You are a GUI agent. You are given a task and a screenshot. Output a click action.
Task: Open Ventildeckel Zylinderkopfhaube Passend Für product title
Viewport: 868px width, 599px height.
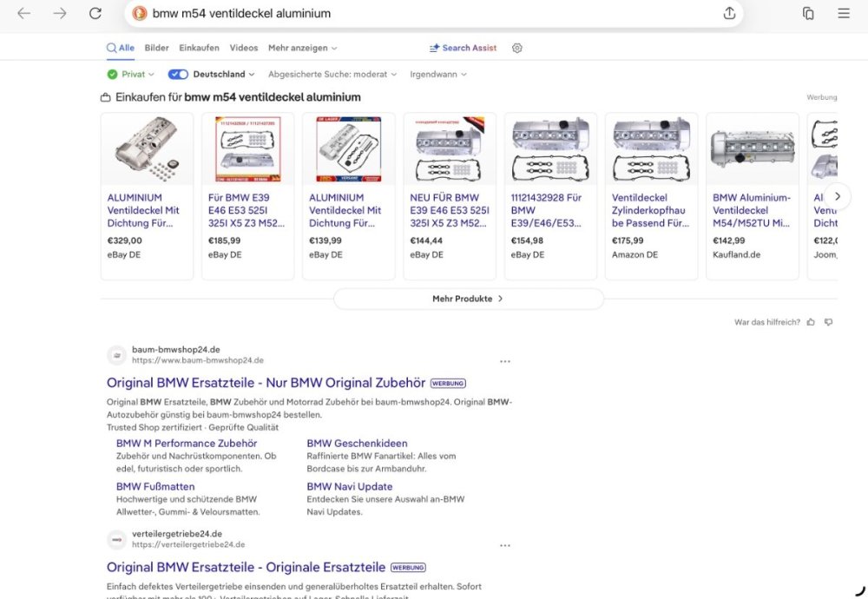click(x=650, y=210)
